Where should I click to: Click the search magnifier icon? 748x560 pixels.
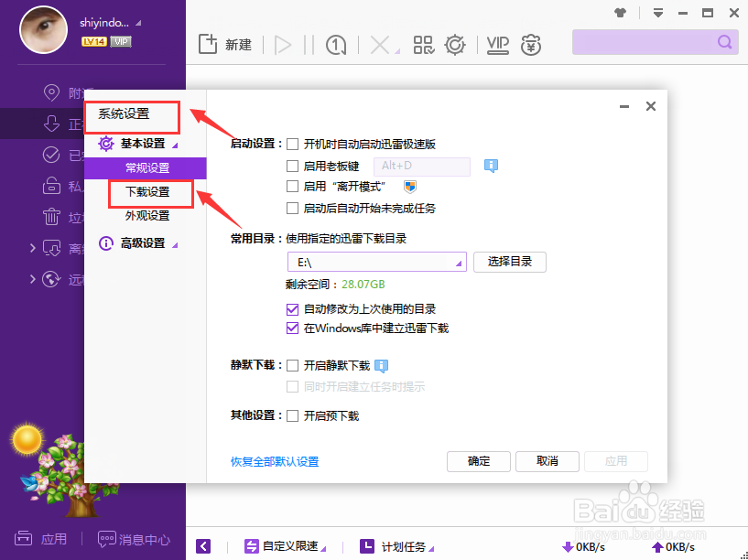pos(724,42)
